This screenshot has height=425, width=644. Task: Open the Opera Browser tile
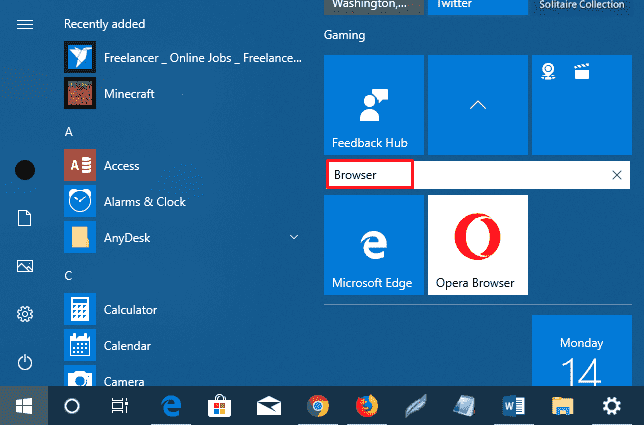(478, 245)
